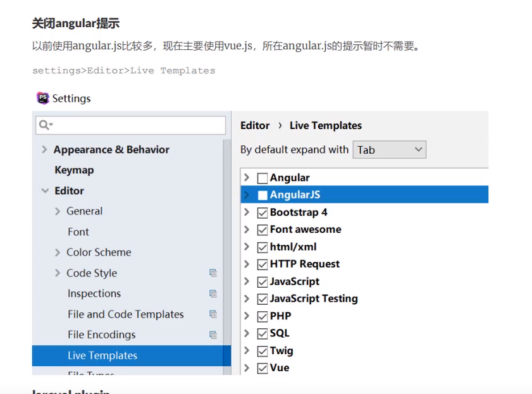Click the PhpStorm logo icon beside Settings
Screen dimensions: 532x394
click(42, 98)
